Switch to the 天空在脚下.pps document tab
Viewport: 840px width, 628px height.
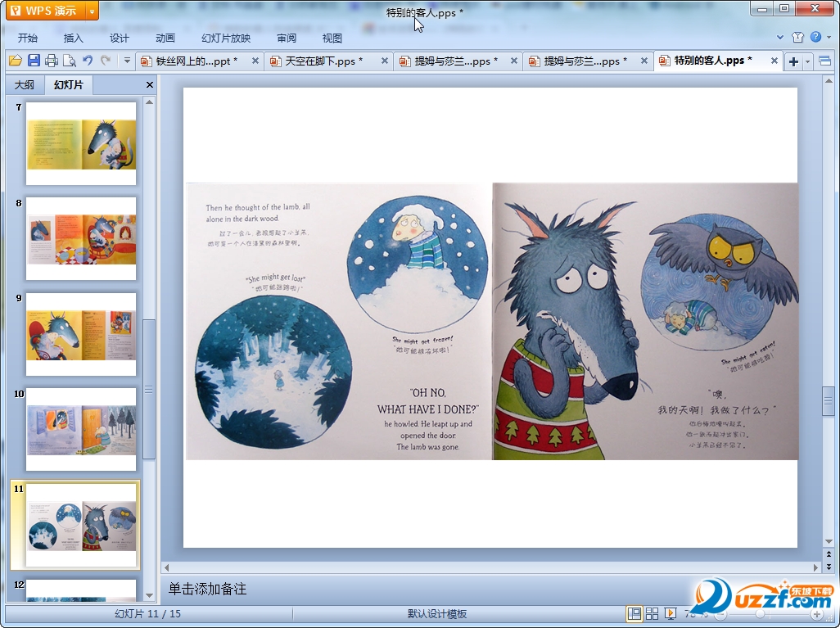(323, 61)
